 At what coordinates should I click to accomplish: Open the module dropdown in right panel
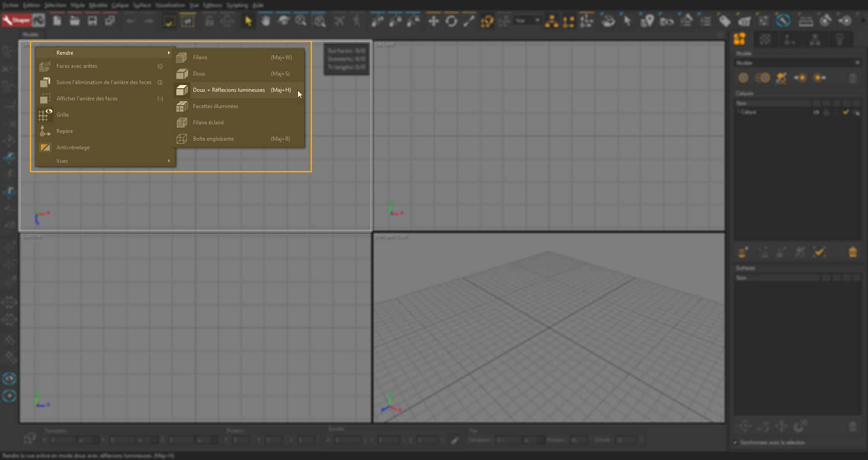click(797, 63)
